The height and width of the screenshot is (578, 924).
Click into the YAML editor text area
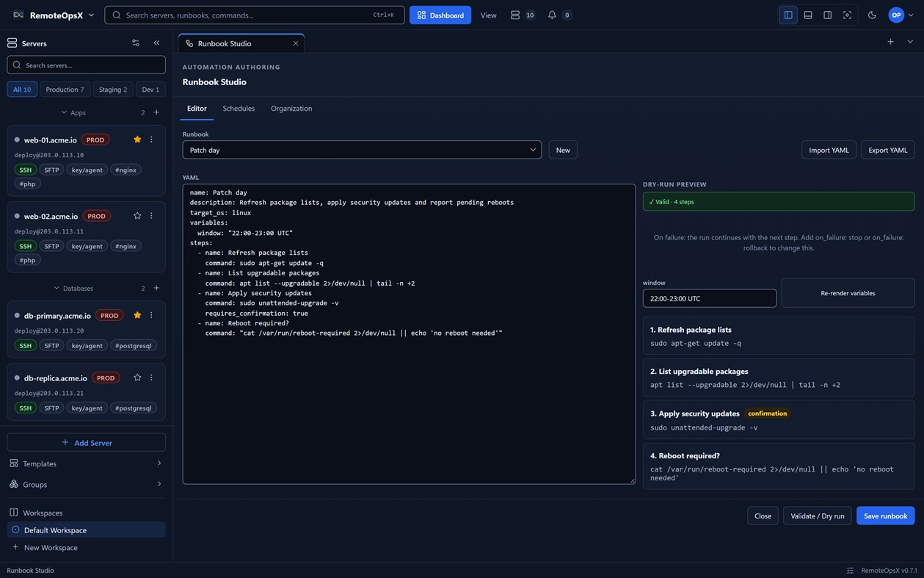(409, 334)
